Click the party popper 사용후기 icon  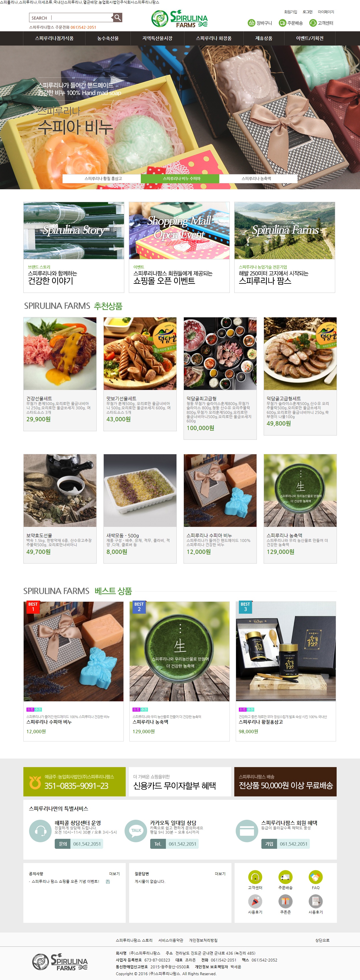(255, 901)
